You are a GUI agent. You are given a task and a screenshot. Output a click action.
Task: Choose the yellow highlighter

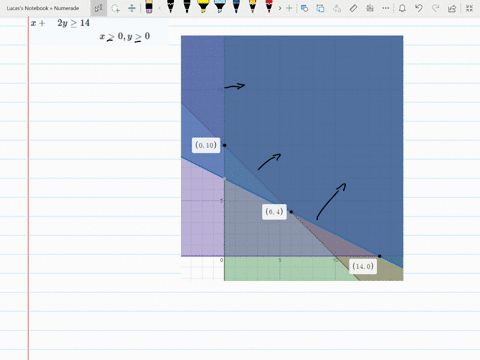203,7
